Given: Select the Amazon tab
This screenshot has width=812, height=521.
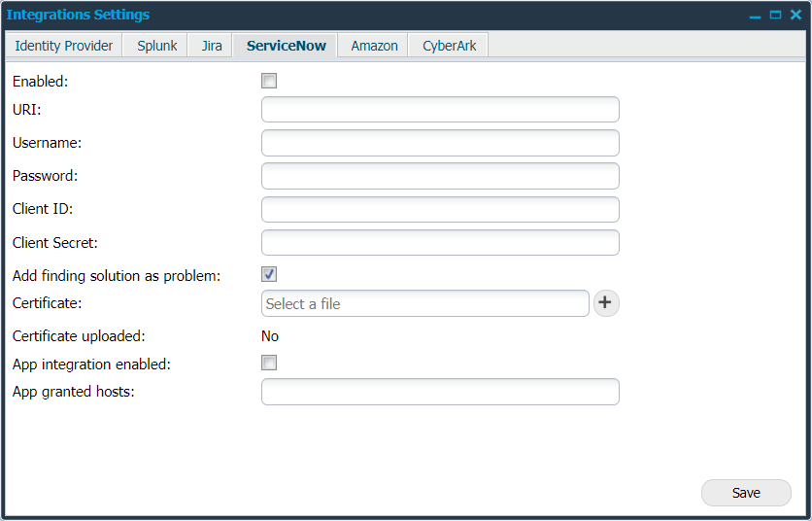Looking at the screenshot, I should click(x=374, y=46).
